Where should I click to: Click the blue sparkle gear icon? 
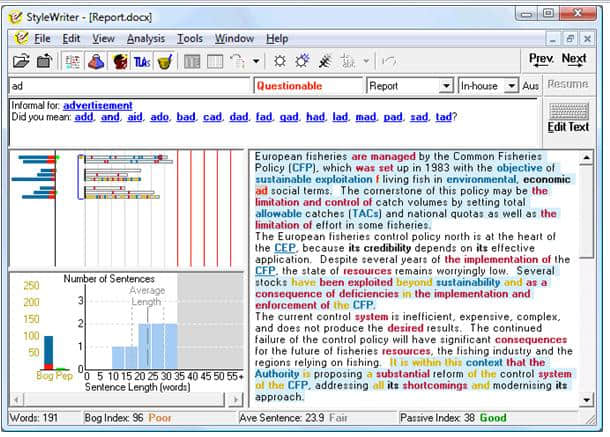point(302,61)
